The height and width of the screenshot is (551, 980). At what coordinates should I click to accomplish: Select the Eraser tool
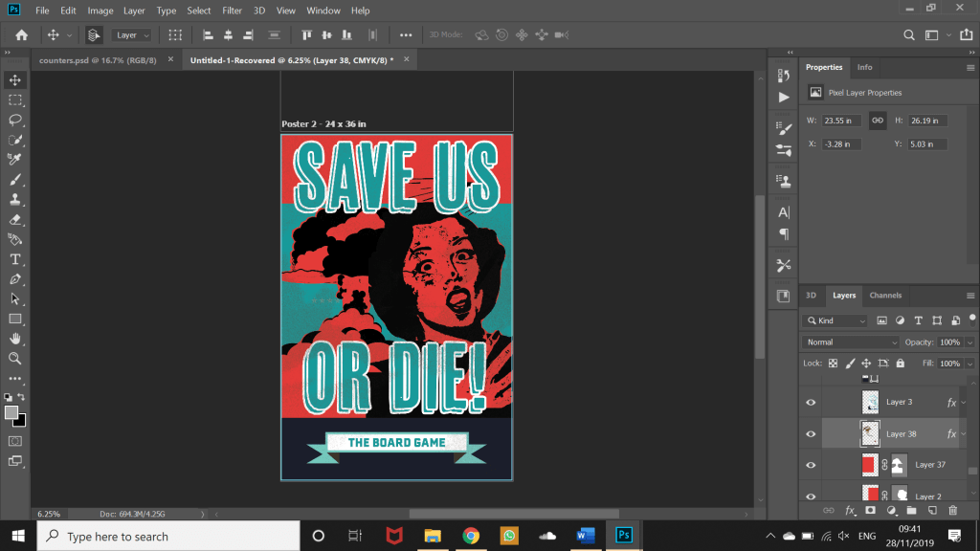(x=15, y=219)
